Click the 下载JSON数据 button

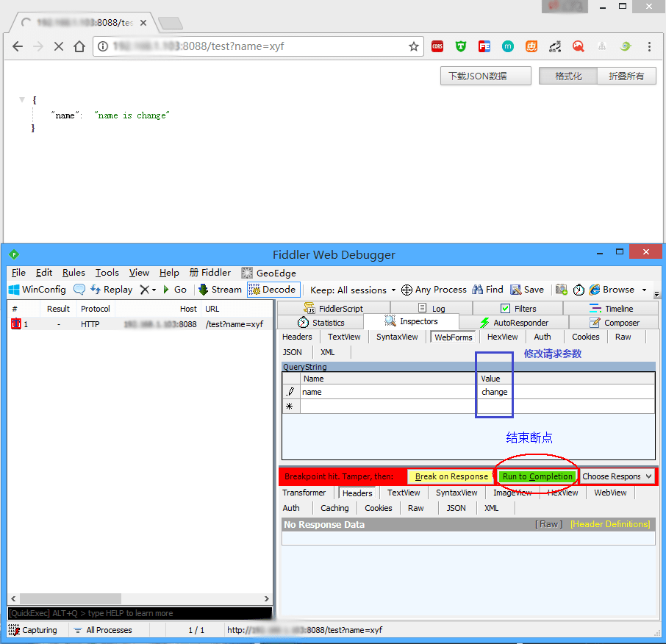point(485,76)
